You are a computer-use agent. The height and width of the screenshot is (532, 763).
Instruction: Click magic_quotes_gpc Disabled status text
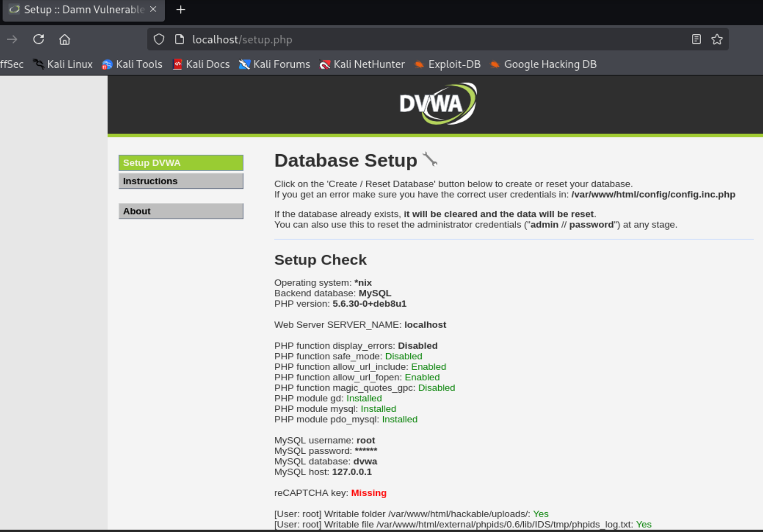(436, 388)
